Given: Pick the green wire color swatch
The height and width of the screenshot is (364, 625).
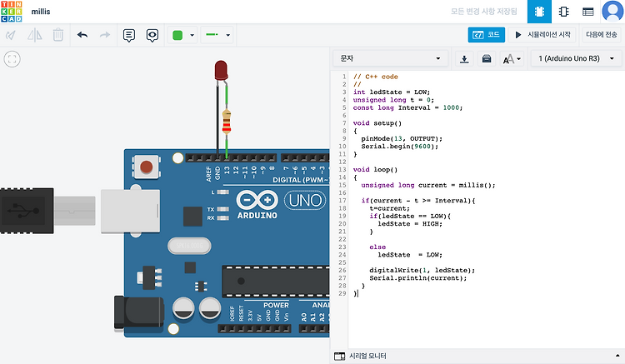Looking at the screenshot, I should pos(177,35).
